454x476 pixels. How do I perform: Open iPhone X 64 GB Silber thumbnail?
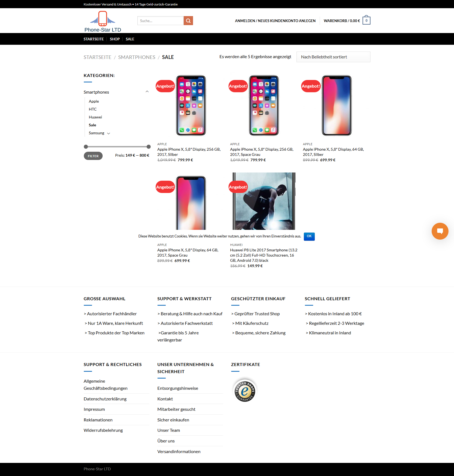pyautogui.click(x=337, y=106)
